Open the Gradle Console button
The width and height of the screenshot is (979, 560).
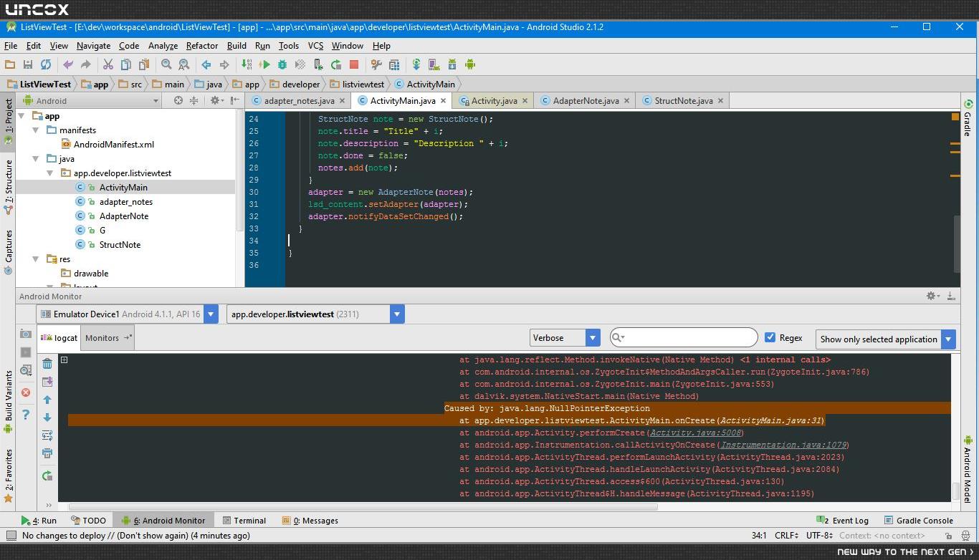pos(918,521)
